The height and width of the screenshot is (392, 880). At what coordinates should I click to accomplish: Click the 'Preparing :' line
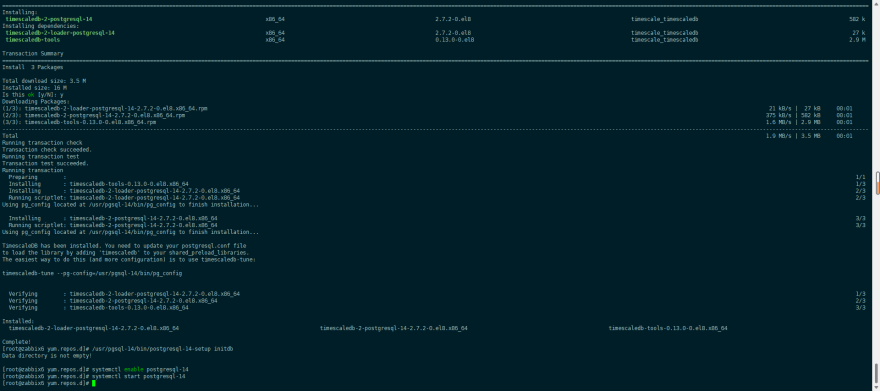tap(37, 177)
